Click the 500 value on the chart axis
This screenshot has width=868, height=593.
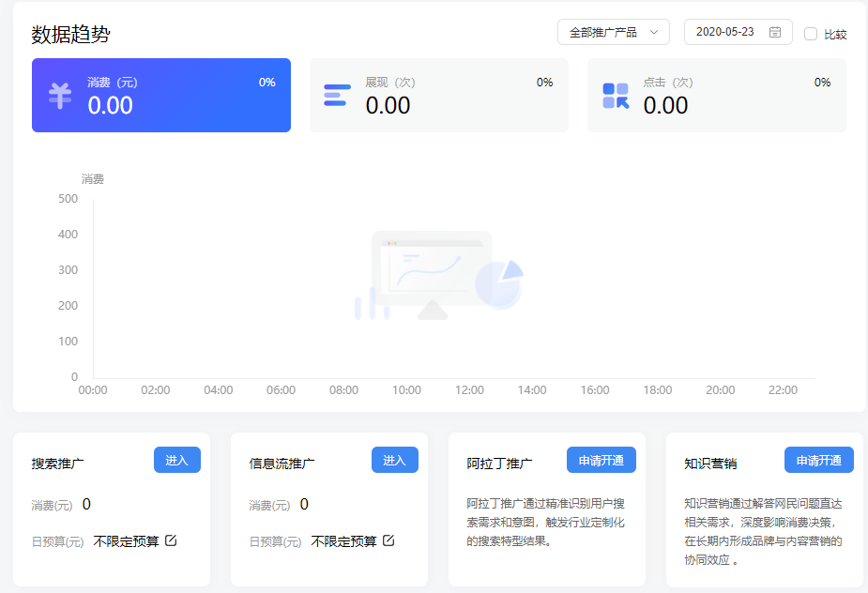click(69, 198)
